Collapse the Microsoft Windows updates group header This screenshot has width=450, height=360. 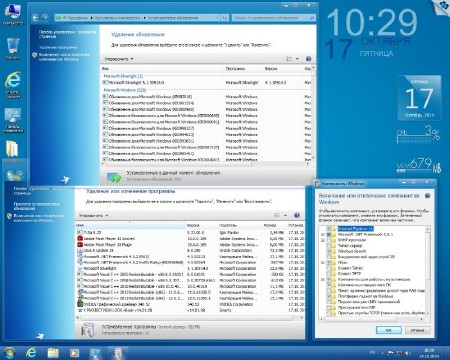(x=125, y=90)
